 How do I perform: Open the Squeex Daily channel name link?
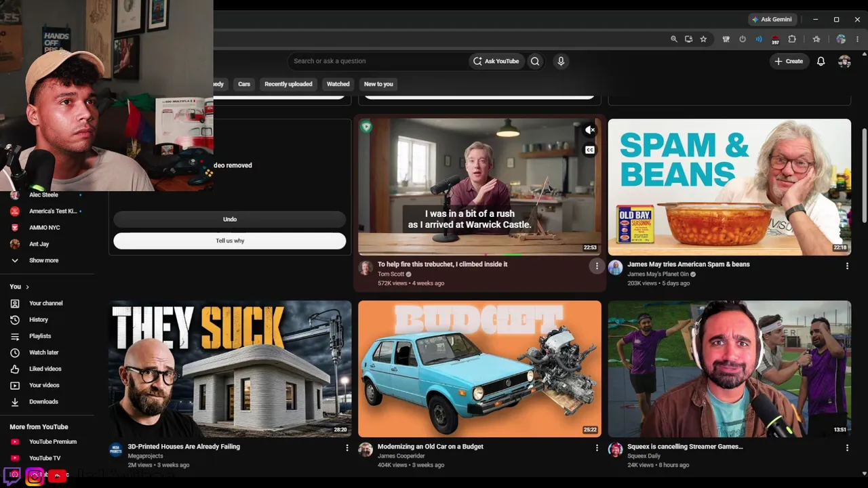(x=644, y=456)
